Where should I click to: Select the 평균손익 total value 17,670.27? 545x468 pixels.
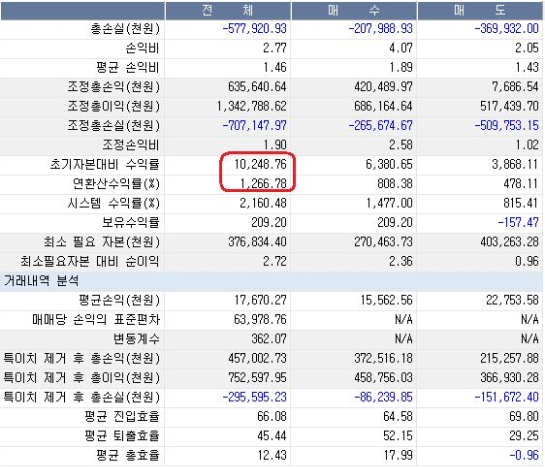pos(260,300)
